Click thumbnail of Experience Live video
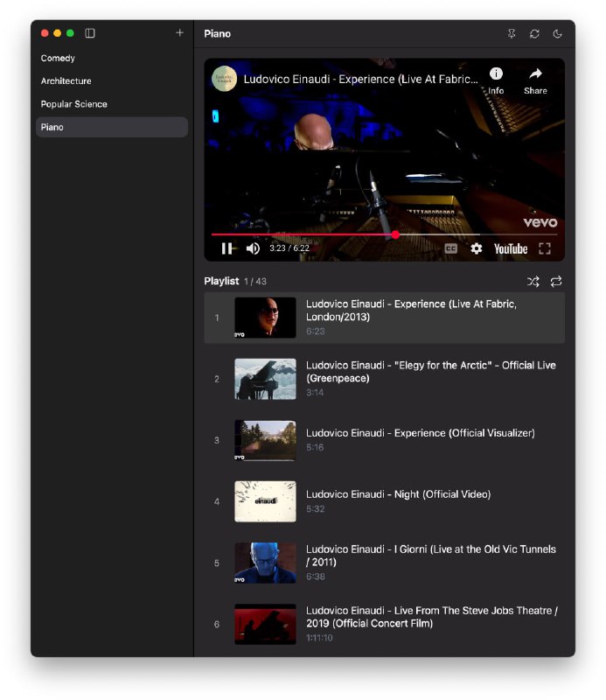 click(265, 318)
